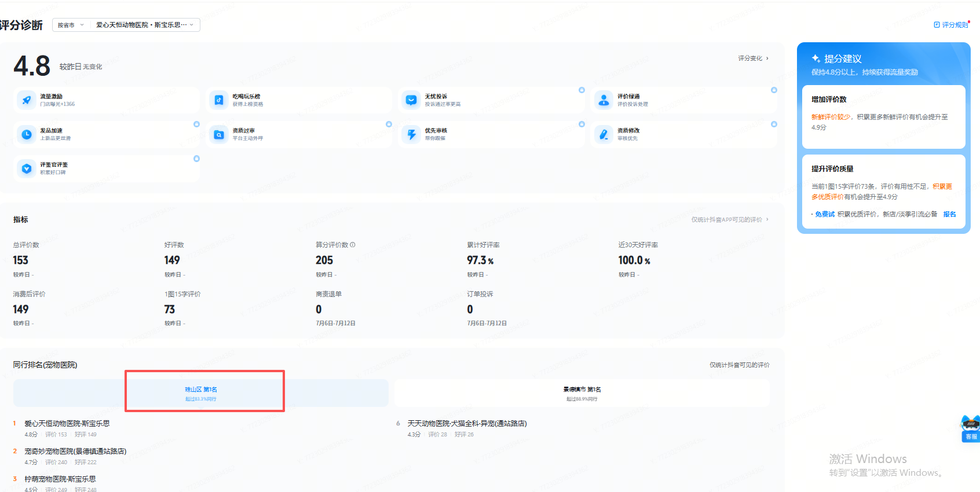Image resolution: width=980 pixels, height=492 pixels.
Task: Click the 资质修改 card title
Action: click(628, 131)
